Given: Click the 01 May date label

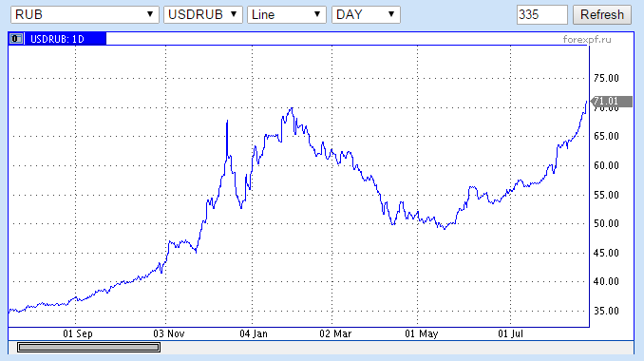Looking at the screenshot, I should point(422,333).
